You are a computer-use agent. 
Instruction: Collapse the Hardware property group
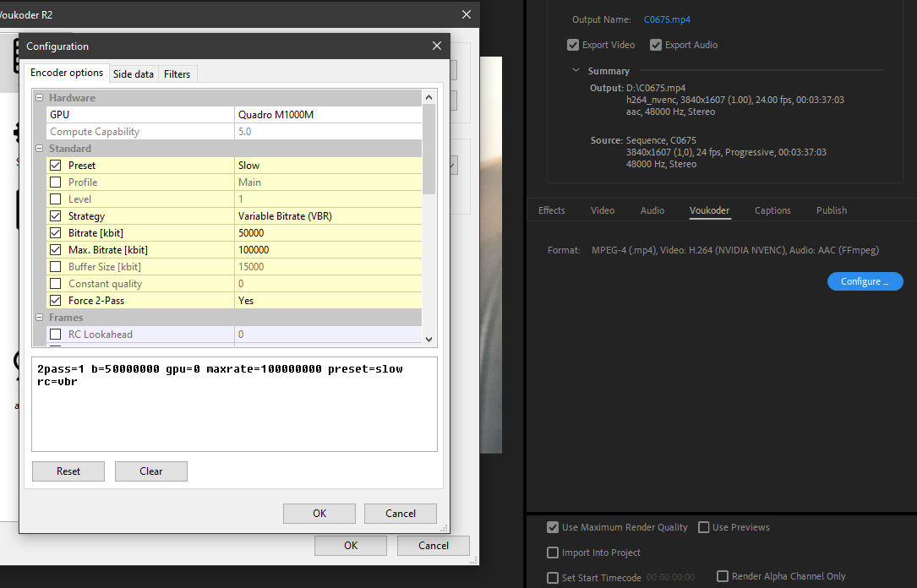point(40,98)
